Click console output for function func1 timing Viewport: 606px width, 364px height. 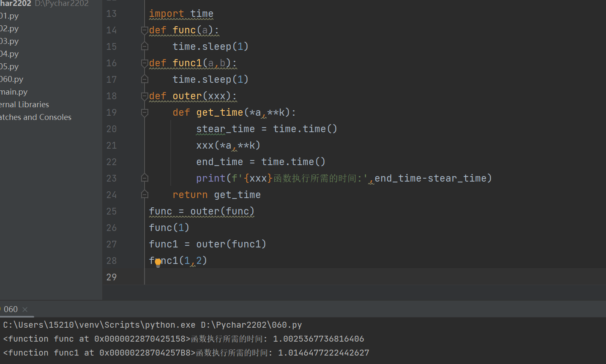(x=186, y=353)
